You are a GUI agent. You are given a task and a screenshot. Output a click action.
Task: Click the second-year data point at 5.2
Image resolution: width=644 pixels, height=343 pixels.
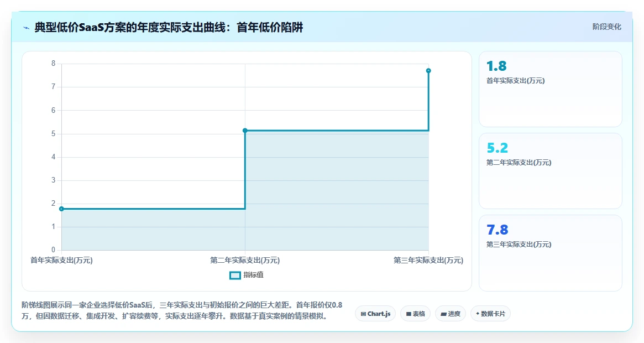pyautogui.click(x=245, y=131)
